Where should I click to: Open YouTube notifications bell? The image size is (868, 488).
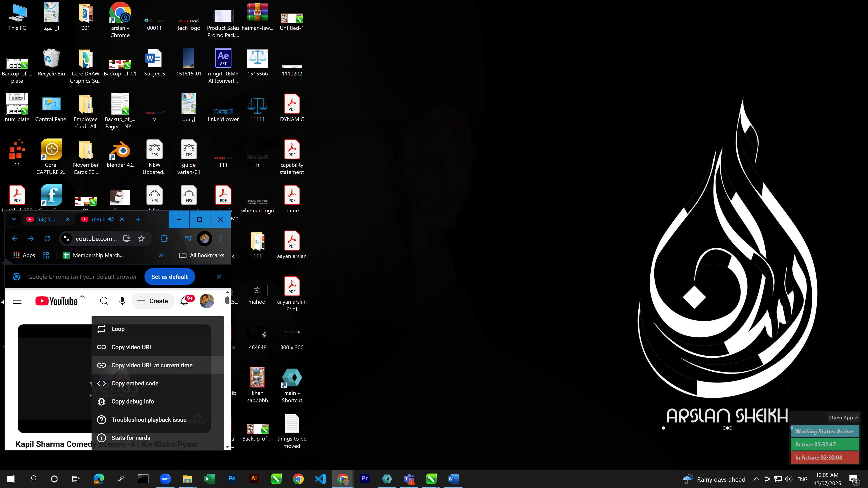[184, 301]
